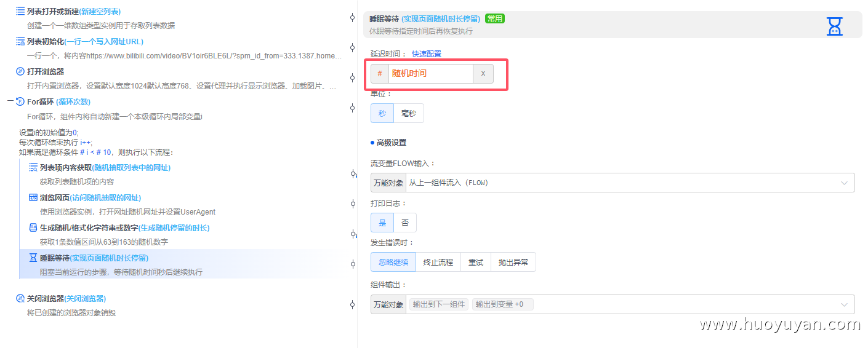Click the text 每次循环结束执行 i++;
The height and width of the screenshot is (348, 868).
pyautogui.click(x=56, y=142)
